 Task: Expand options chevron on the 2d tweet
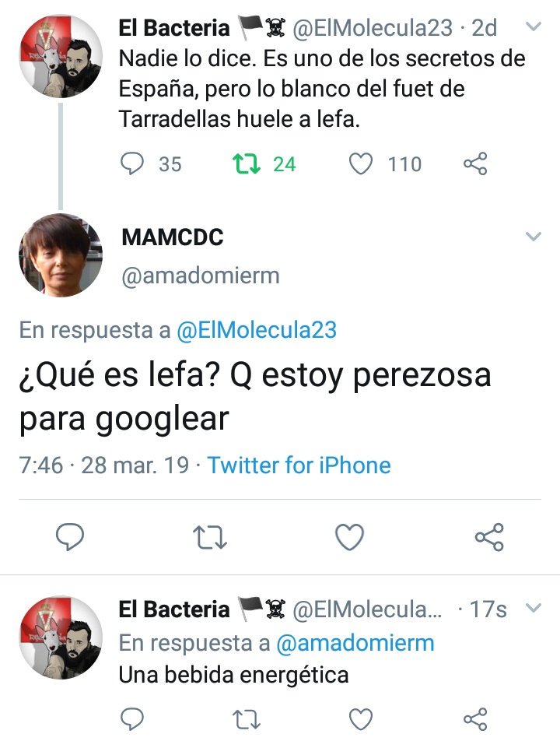(x=534, y=26)
